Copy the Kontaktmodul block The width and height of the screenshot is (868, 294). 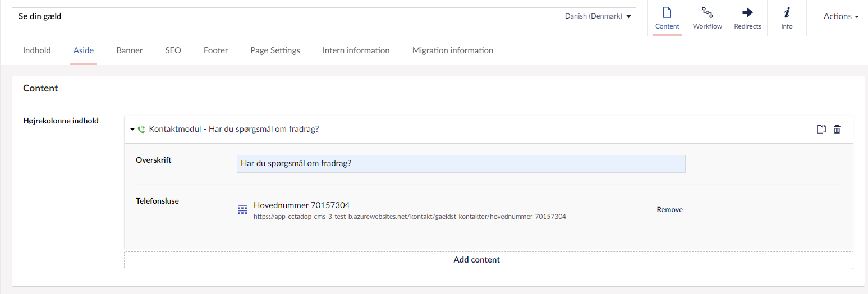(821, 130)
